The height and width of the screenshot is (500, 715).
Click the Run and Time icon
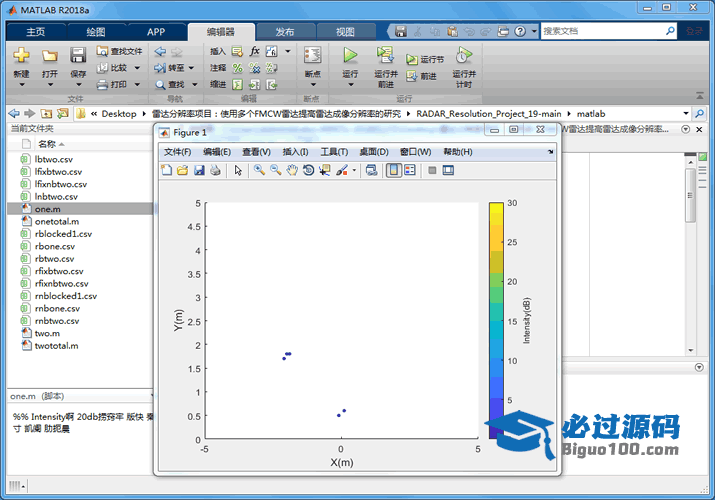[x=464, y=55]
